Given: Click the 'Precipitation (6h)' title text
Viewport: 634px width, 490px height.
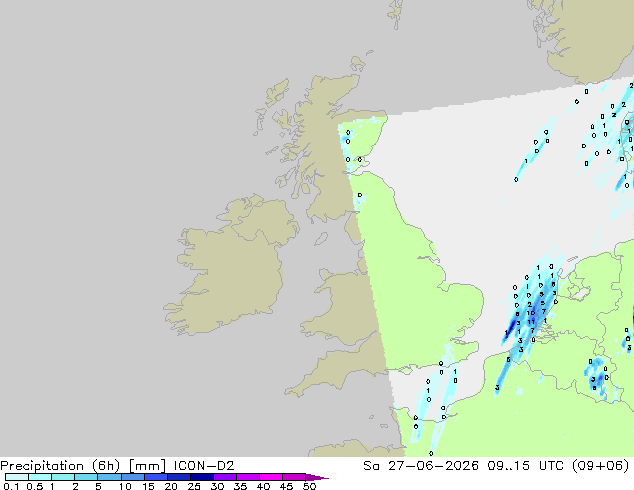Looking at the screenshot, I should tap(60, 466).
